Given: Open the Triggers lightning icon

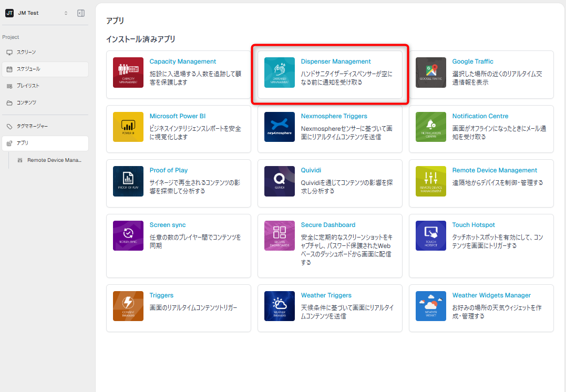Looking at the screenshot, I should point(128,306).
